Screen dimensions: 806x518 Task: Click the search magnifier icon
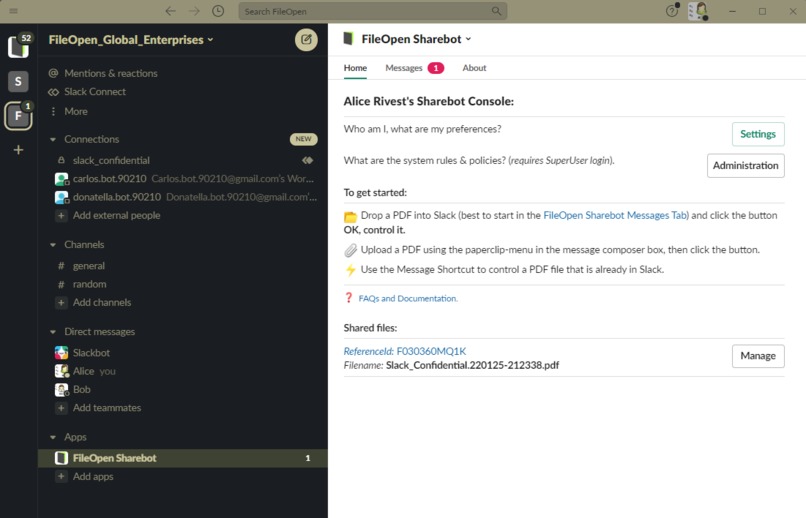[x=496, y=11]
